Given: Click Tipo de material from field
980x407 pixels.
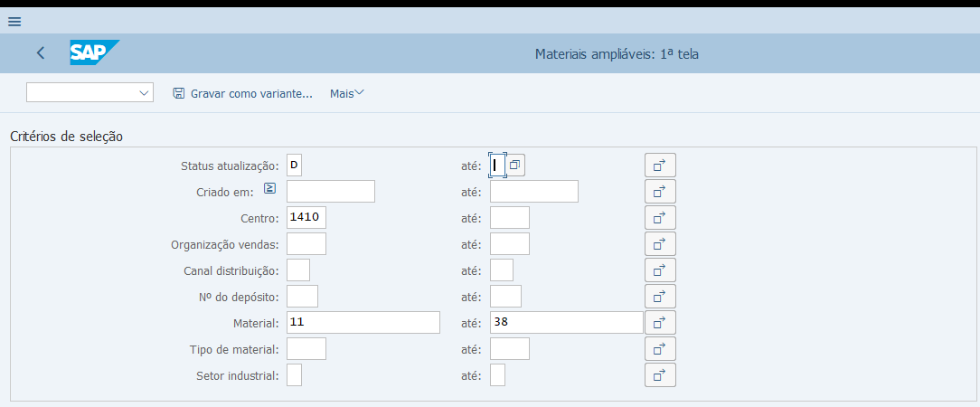Looking at the screenshot, I should coord(306,349).
